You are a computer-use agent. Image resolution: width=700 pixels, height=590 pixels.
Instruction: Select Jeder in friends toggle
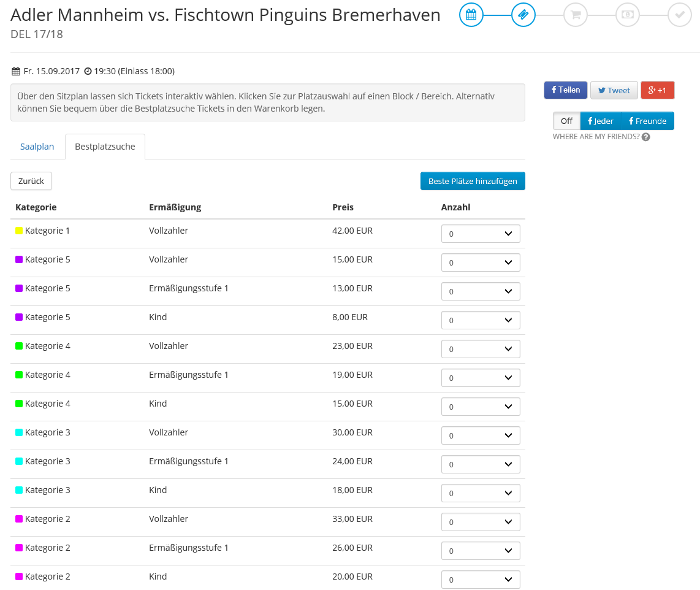tap(601, 121)
